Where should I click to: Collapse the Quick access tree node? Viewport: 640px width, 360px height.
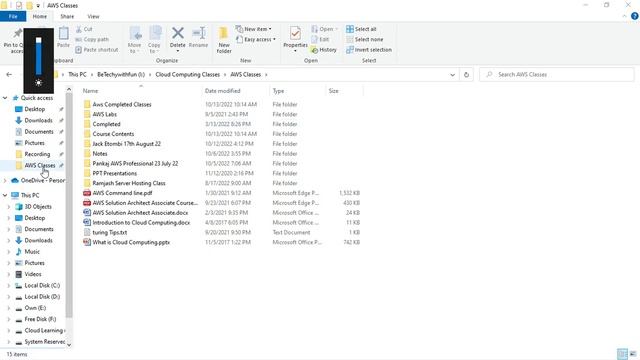pos(5,98)
